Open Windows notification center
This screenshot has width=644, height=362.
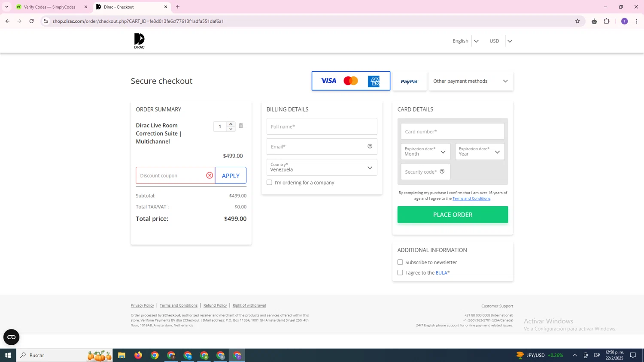tap(633, 355)
